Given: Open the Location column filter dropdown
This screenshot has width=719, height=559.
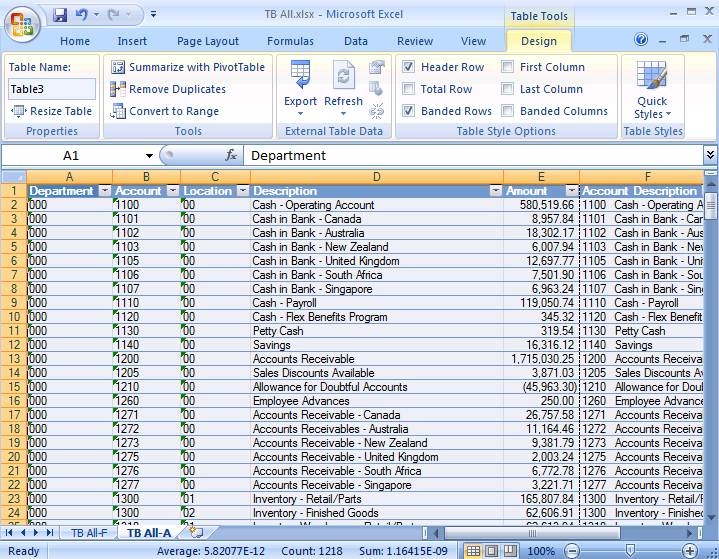Looking at the screenshot, I should 243,191.
